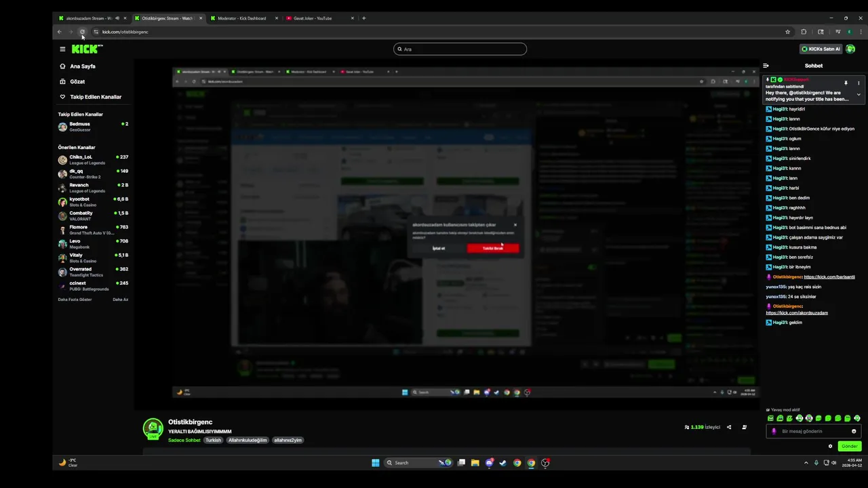Insert the first green Kick emote
The height and width of the screenshot is (488, 868).
(x=770, y=418)
